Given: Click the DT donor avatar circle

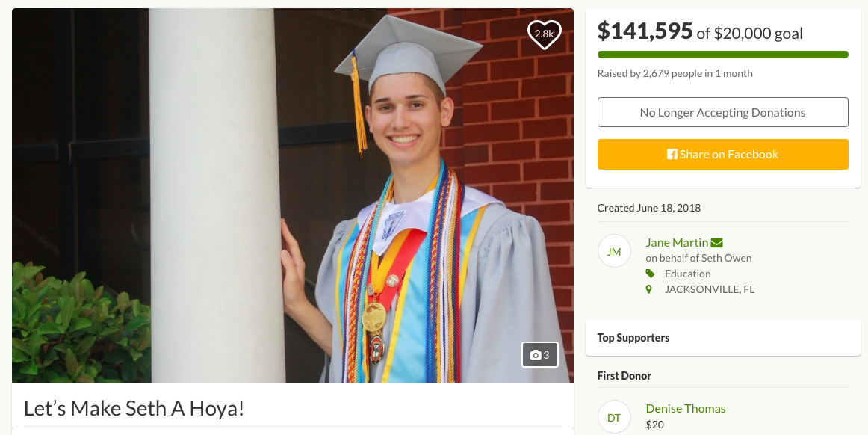Looking at the screenshot, I should coord(614,417).
